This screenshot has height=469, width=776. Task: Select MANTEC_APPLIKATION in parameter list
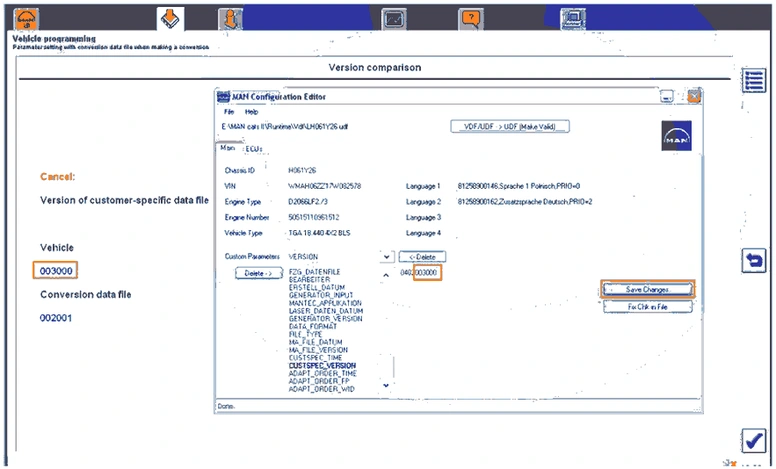coord(325,303)
